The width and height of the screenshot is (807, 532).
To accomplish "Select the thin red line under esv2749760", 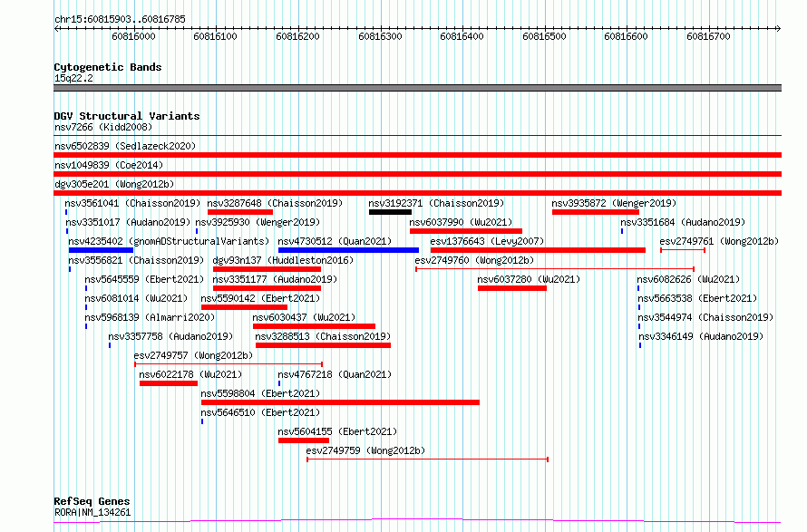I will coord(555,268).
